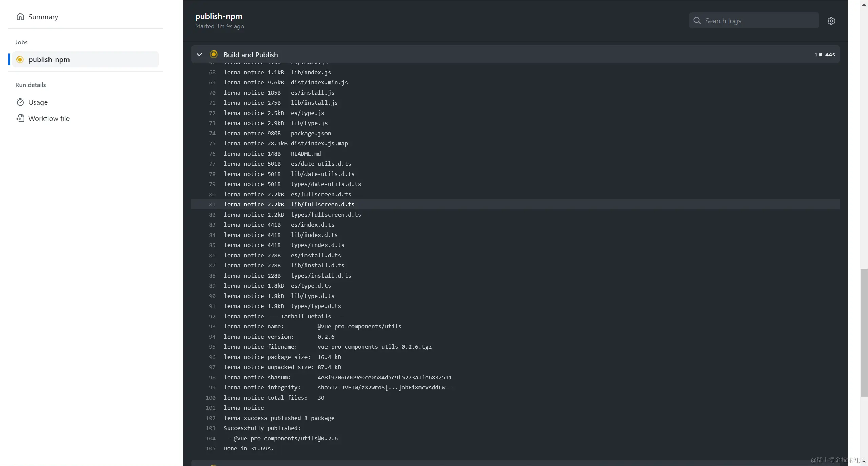Click the Usage stopwatch icon

click(x=20, y=102)
